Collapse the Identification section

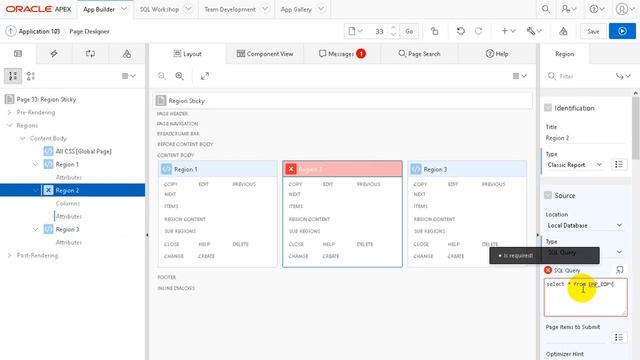pyautogui.click(x=548, y=108)
